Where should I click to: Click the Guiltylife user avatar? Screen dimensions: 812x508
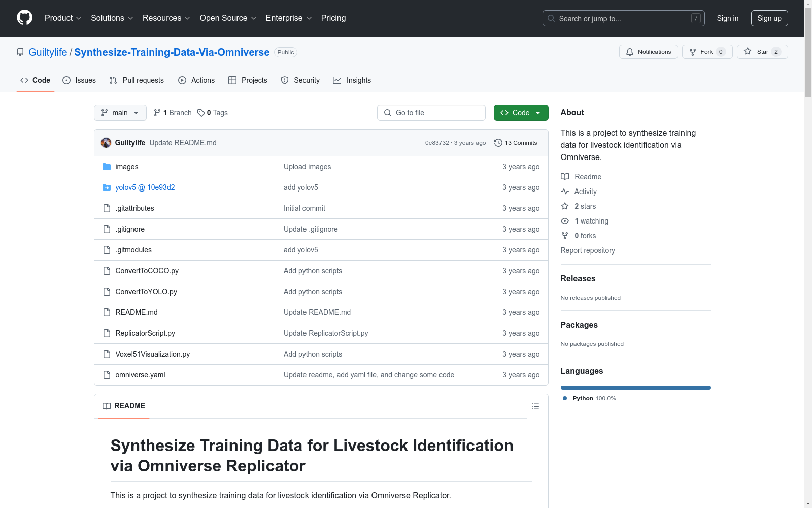click(106, 143)
